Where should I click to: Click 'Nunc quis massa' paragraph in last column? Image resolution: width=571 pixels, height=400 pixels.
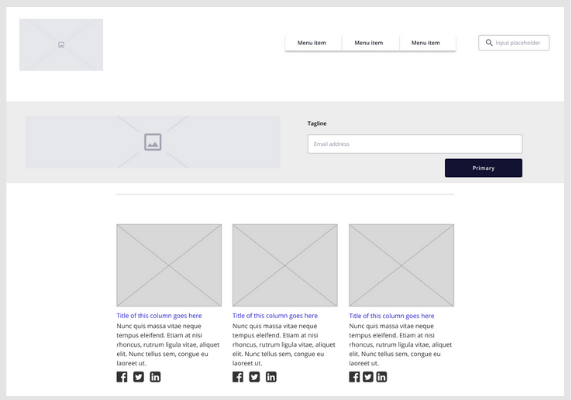[400, 344]
